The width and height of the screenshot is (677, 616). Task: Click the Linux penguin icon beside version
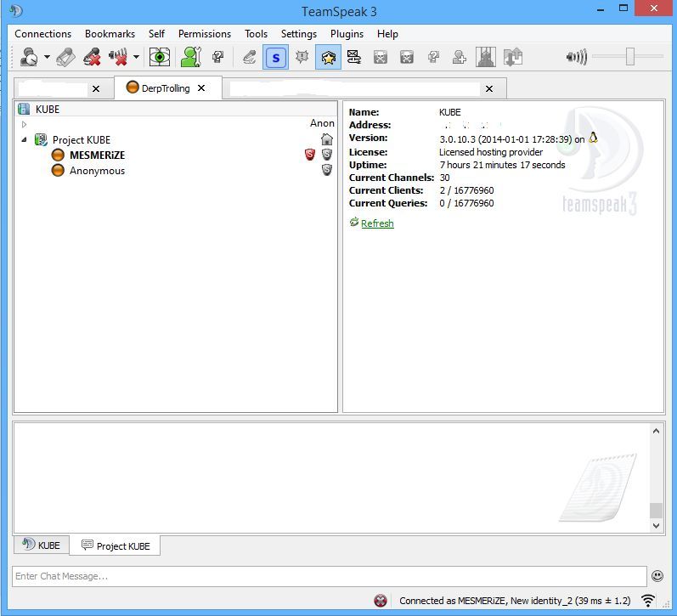(593, 138)
